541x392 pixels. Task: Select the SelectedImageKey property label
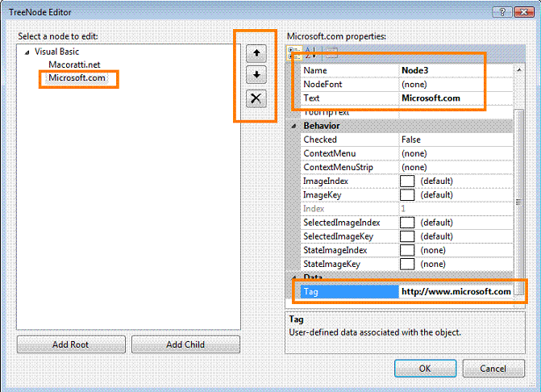pyautogui.click(x=338, y=236)
